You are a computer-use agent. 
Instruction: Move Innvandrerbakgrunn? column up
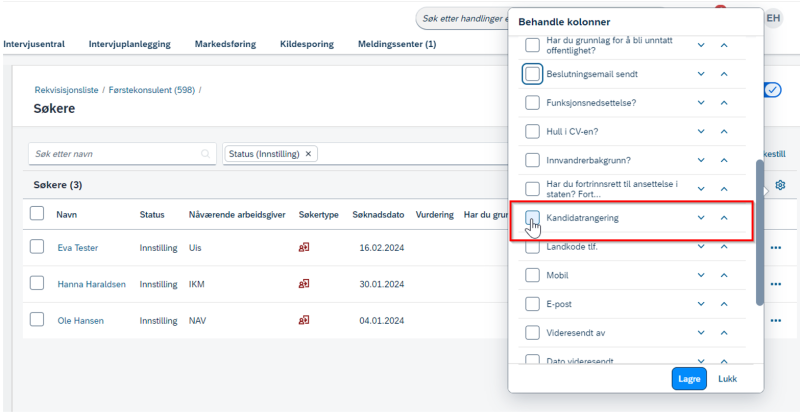click(x=724, y=160)
